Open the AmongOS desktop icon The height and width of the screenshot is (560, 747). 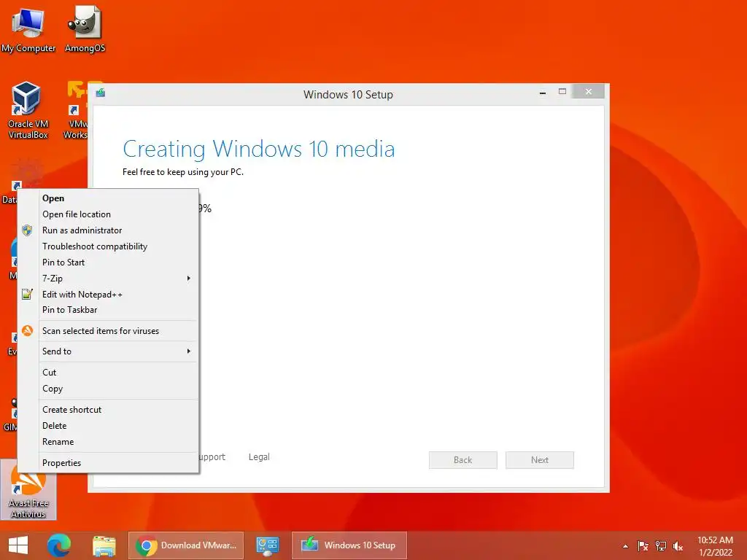click(85, 29)
